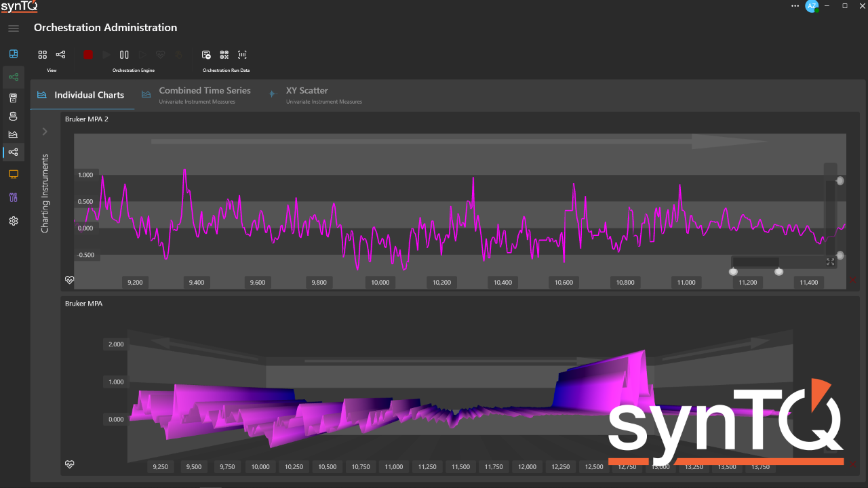Open the green orchestration designer in the sidebar

13,77
